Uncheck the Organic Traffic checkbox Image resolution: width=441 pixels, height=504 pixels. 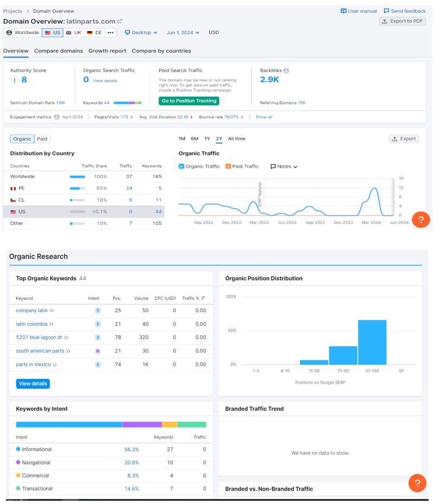pos(181,166)
